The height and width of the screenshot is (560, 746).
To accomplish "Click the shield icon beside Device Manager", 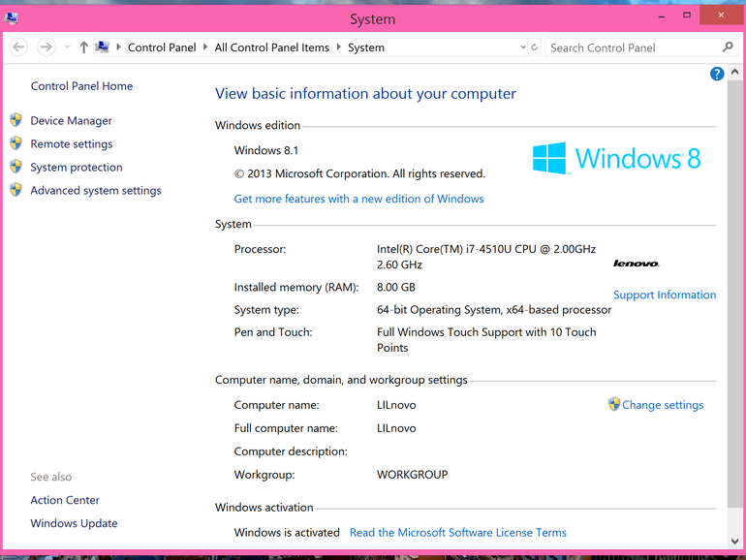I will 16,120.
